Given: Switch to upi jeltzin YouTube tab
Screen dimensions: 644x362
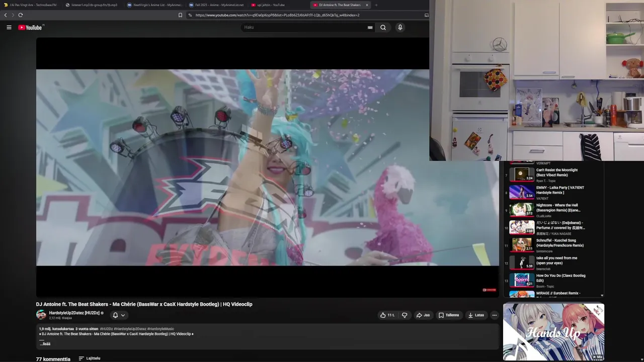Looking at the screenshot, I should (x=278, y=5).
